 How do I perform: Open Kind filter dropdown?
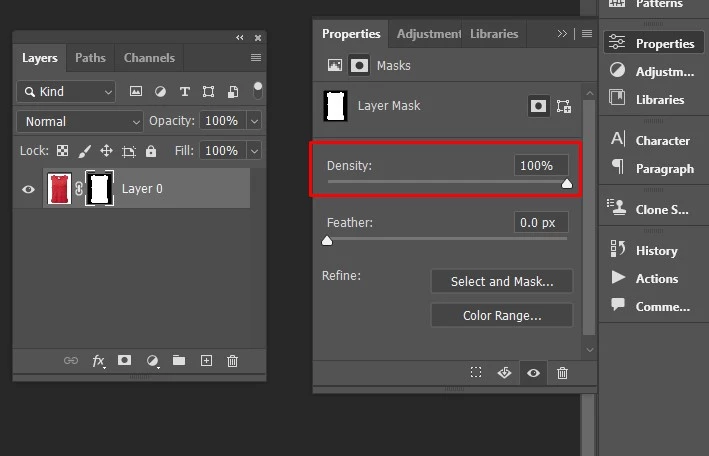tap(66, 92)
